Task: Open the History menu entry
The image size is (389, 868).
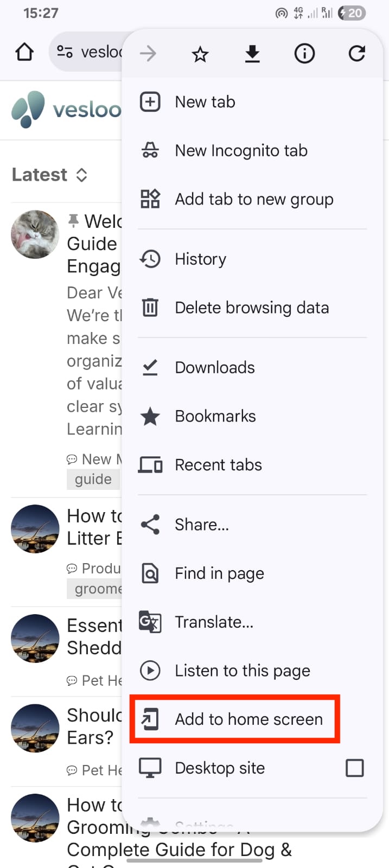Action: click(200, 259)
